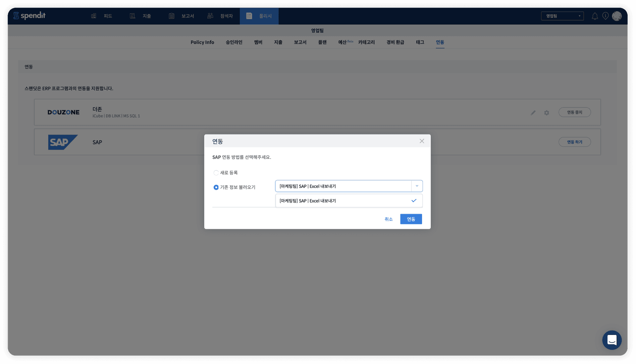This screenshot has height=364, width=636.
Task: Switch to the 태그 tab
Action: pos(420,42)
